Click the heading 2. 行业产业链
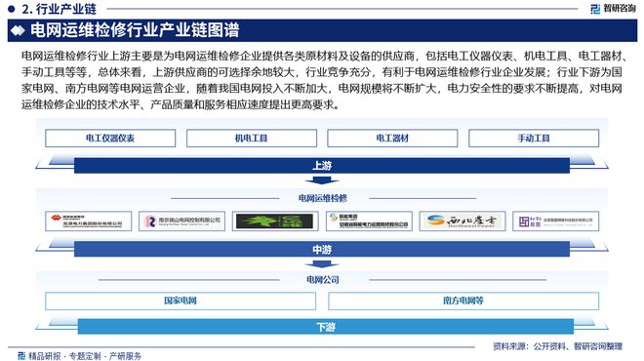The height and width of the screenshot is (361, 644). coord(59,9)
